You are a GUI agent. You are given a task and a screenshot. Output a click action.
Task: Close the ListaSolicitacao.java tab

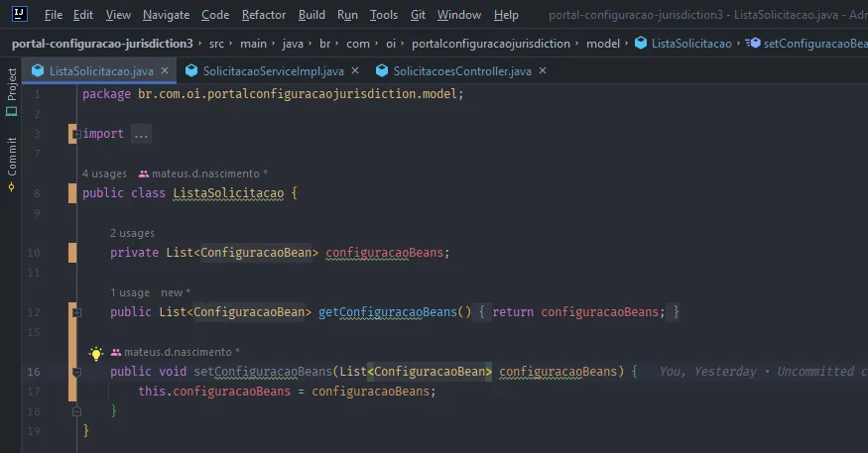pos(165,70)
